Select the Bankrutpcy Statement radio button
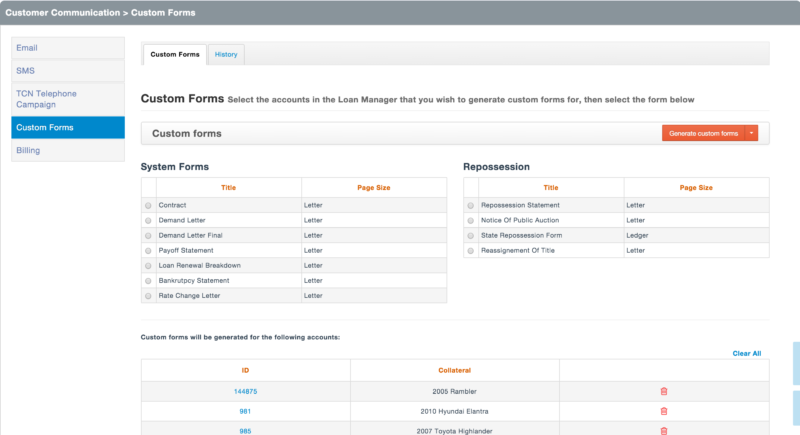This screenshot has height=435, width=800. click(148, 281)
